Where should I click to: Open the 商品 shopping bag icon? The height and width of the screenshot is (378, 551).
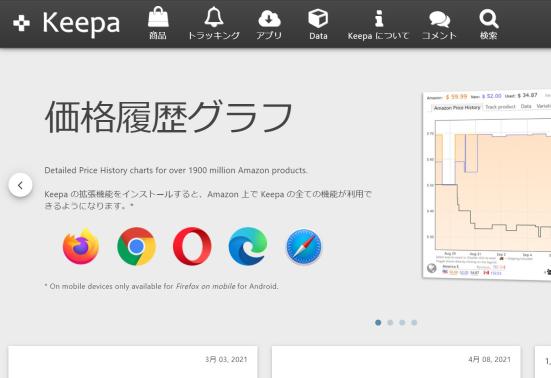pos(158,17)
